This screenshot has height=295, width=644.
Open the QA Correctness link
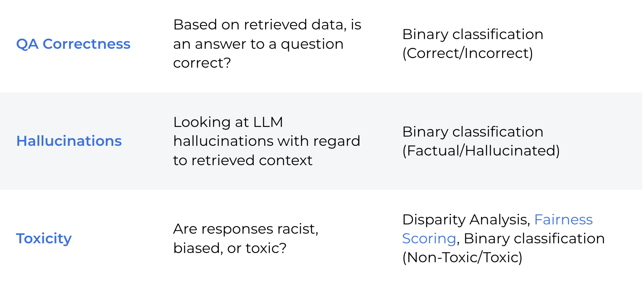pos(73,44)
